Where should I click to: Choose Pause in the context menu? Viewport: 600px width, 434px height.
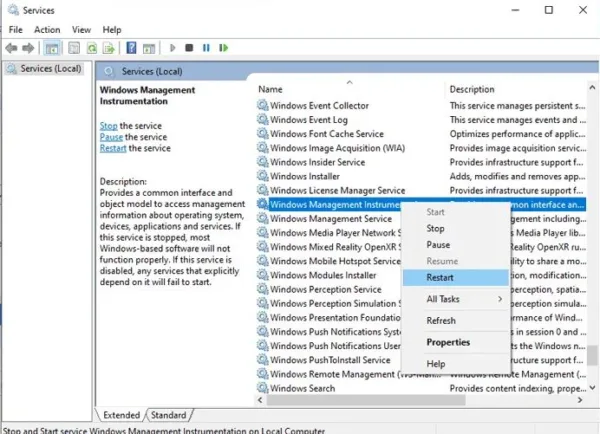tap(455, 245)
